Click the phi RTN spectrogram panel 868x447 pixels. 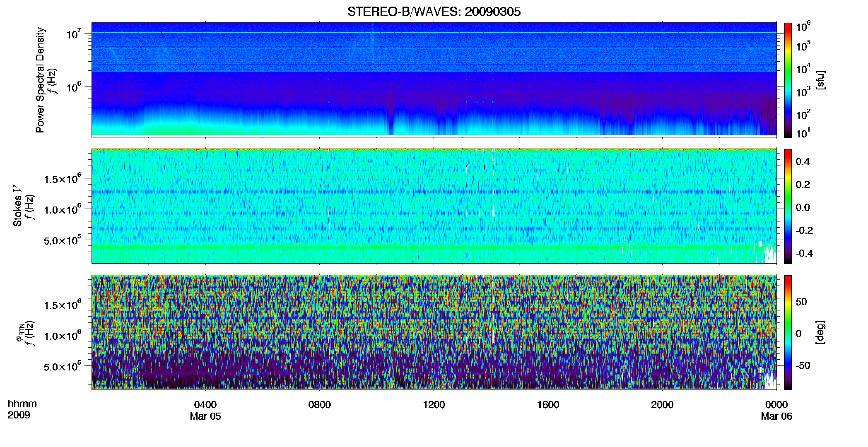(434, 332)
